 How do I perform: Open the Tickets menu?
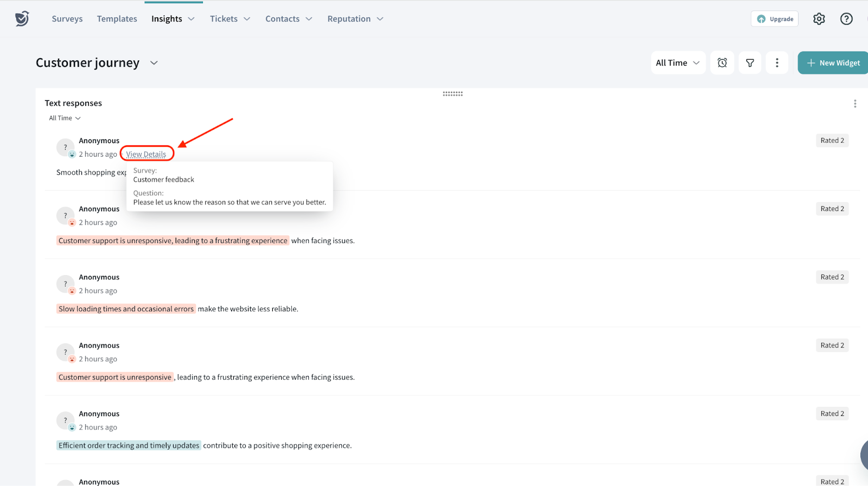point(230,19)
